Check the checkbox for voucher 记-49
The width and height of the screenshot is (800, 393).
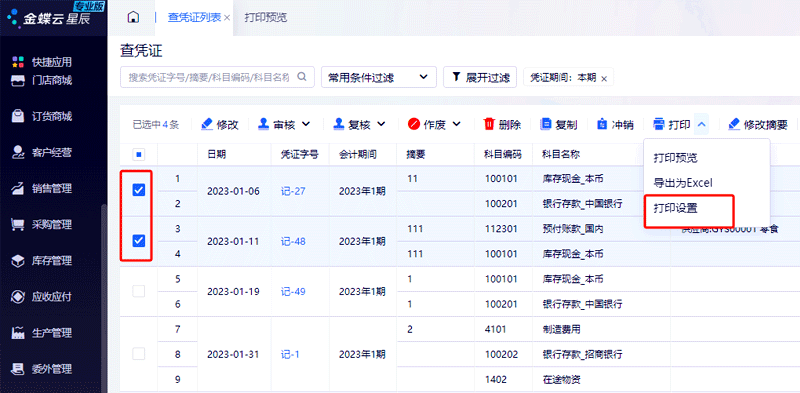pyautogui.click(x=138, y=291)
